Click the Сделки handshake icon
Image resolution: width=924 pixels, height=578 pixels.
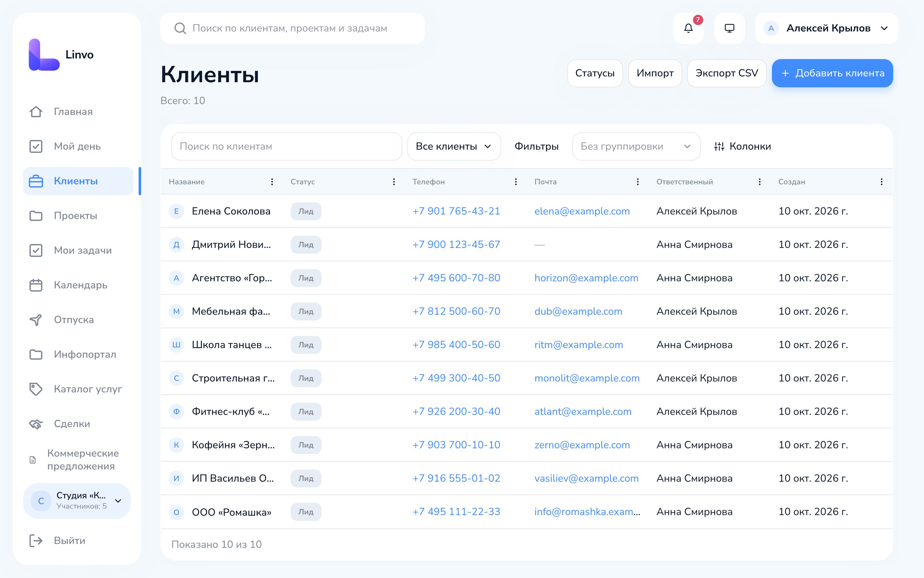pos(36,424)
